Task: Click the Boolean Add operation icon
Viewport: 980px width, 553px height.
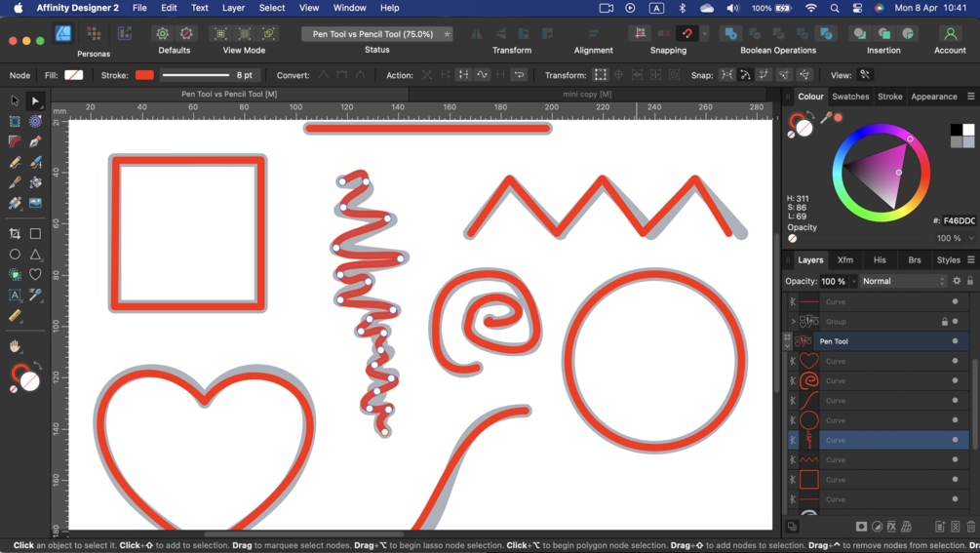Action: pos(730,34)
